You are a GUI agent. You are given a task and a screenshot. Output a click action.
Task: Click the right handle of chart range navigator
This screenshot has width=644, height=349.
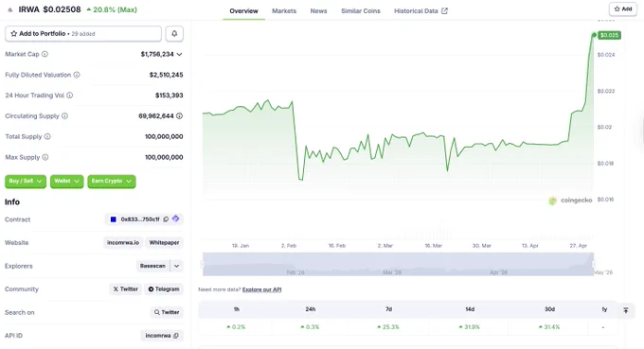[x=594, y=264]
